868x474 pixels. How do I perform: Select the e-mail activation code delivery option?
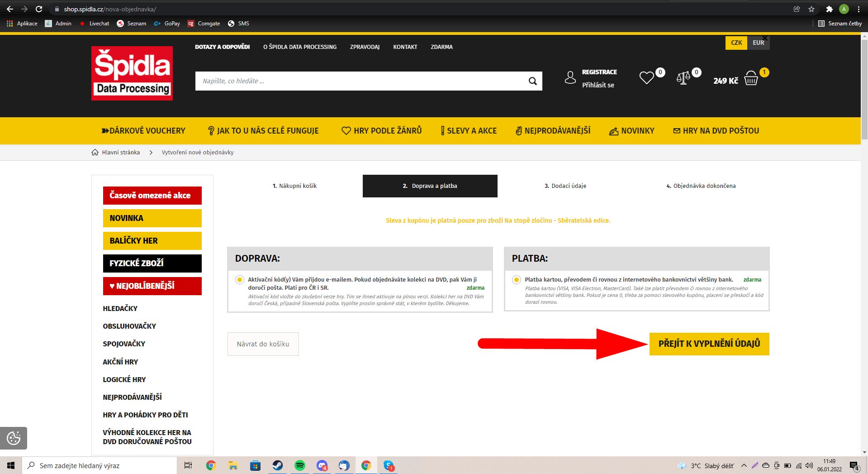click(240, 280)
